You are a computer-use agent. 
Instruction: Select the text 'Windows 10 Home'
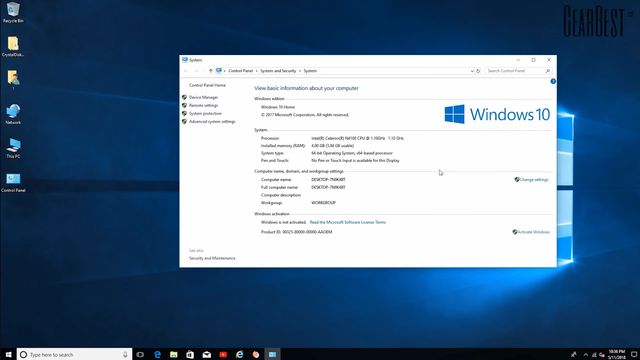point(278,107)
